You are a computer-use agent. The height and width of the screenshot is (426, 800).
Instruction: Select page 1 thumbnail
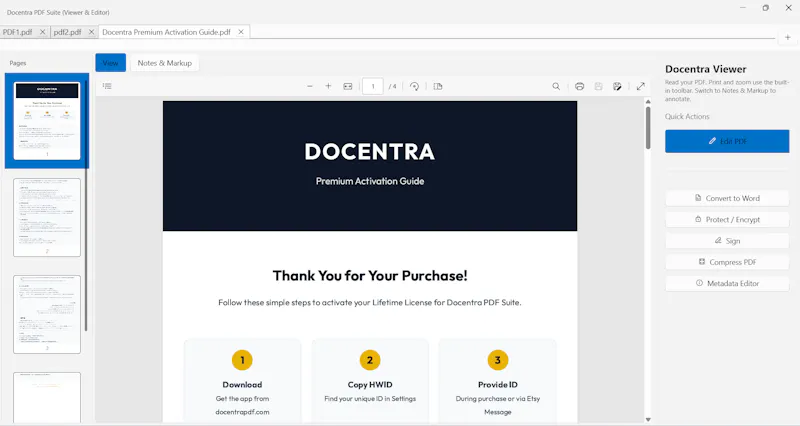point(47,121)
